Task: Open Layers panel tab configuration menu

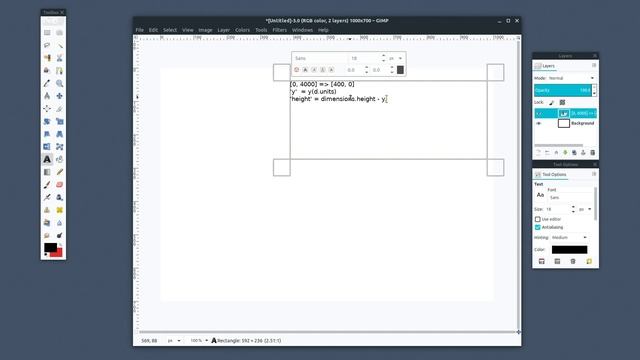Action: click(594, 65)
